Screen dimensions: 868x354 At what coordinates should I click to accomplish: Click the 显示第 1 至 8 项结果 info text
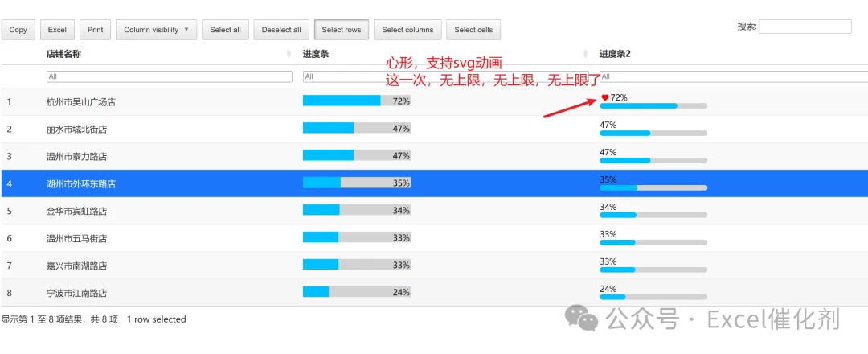(x=59, y=319)
